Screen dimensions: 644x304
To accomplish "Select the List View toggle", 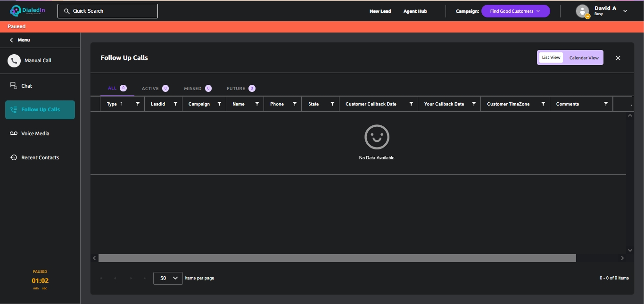I will [x=551, y=58].
